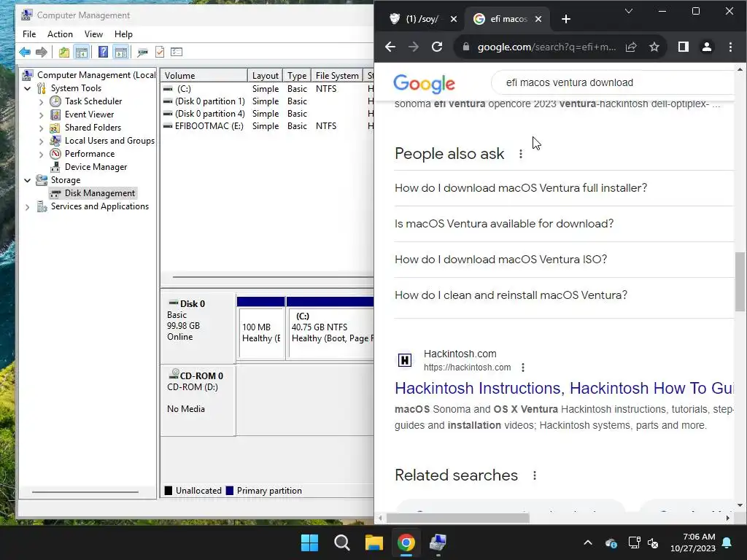Click the checkmark document toolbar icon

pyautogui.click(x=160, y=52)
